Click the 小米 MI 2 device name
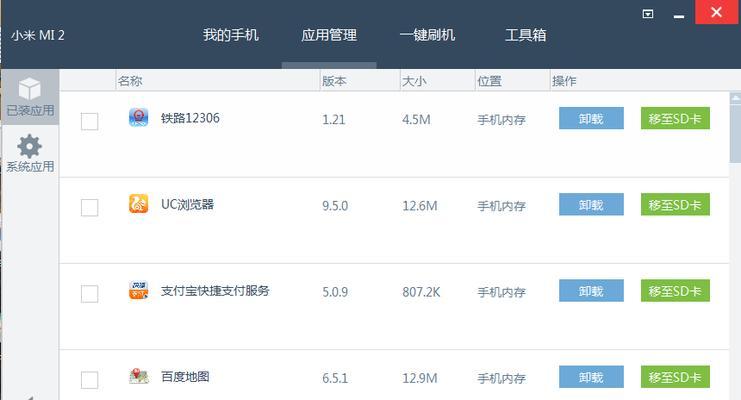 [38, 35]
